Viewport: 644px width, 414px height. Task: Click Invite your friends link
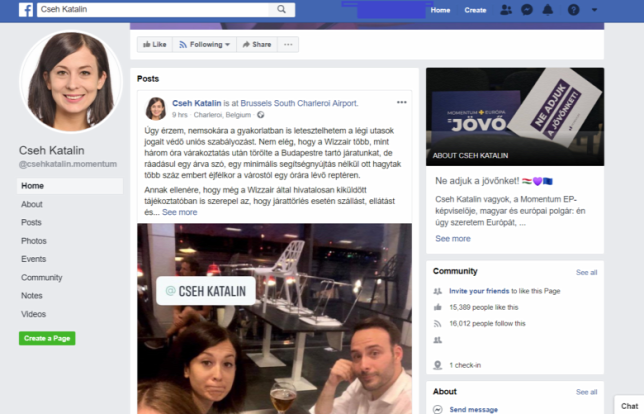pos(479,291)
